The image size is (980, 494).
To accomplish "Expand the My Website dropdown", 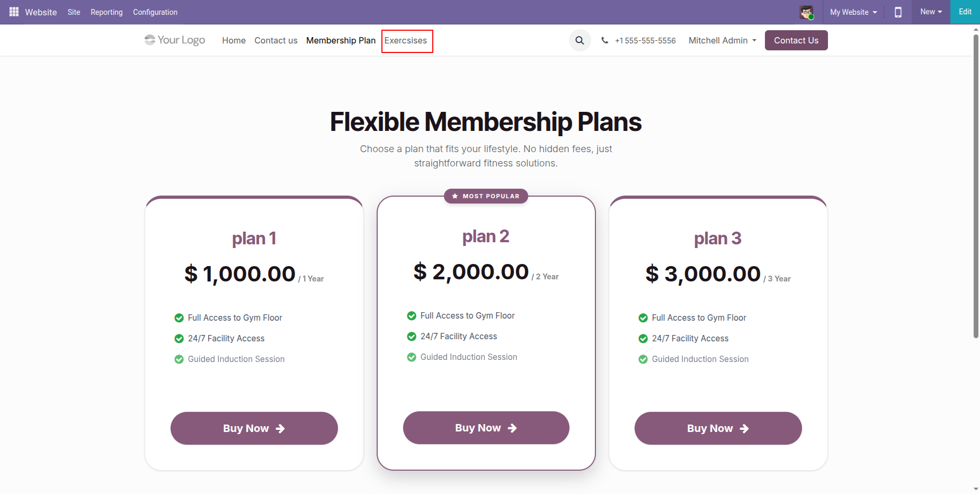I will pos(853,12).
